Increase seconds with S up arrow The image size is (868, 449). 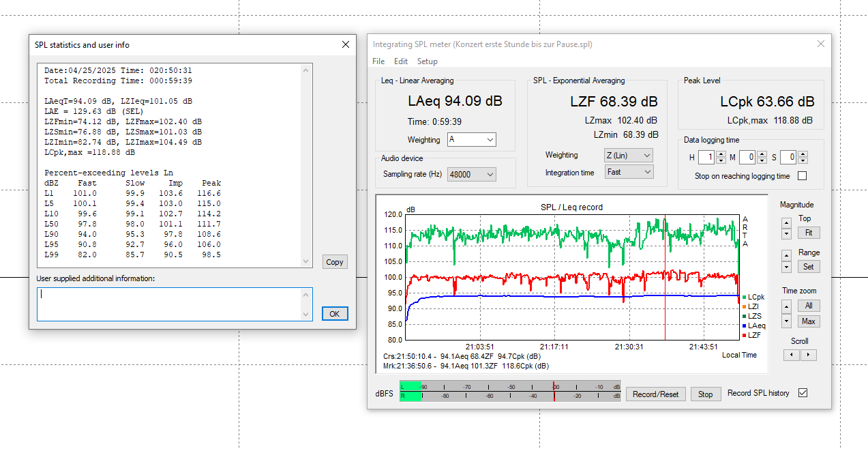(803, 154)
